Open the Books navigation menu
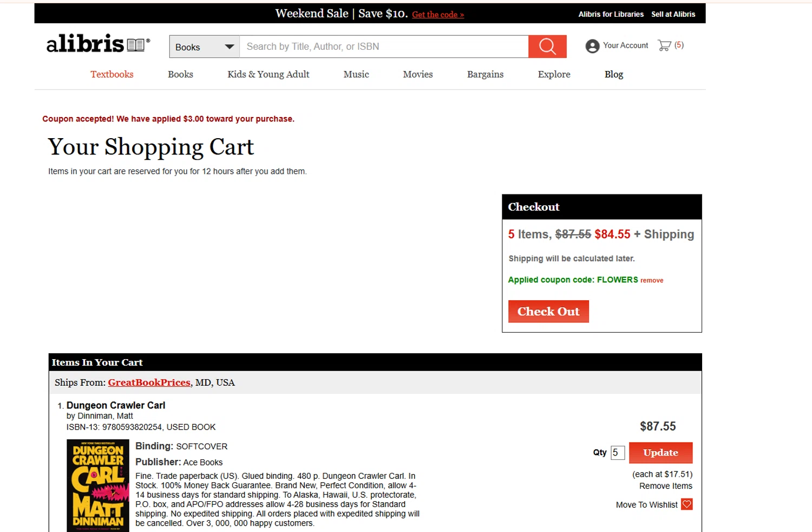Screen dimensions: 812x532 tap(180, 74)
